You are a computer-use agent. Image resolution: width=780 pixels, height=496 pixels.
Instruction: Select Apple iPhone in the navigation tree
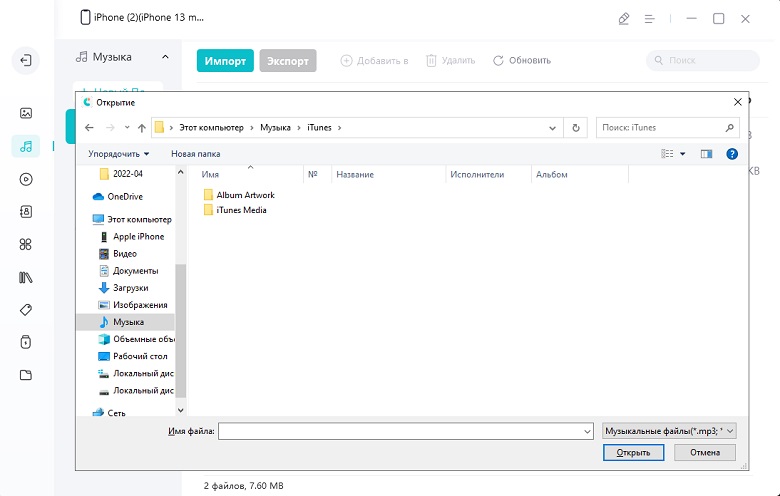pyautogui.click(x=132, y=237)
